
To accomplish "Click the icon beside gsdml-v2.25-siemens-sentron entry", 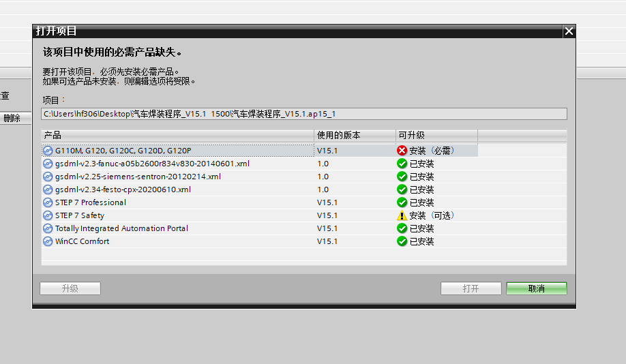I will click(48, 177).
